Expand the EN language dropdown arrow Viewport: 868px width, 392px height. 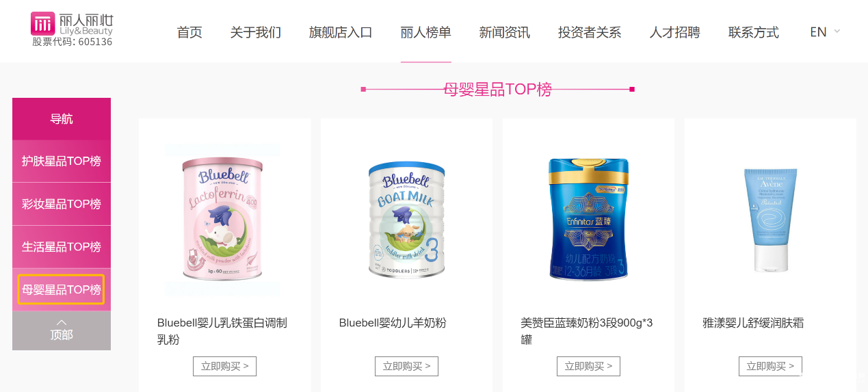click(x=837, y=31)
